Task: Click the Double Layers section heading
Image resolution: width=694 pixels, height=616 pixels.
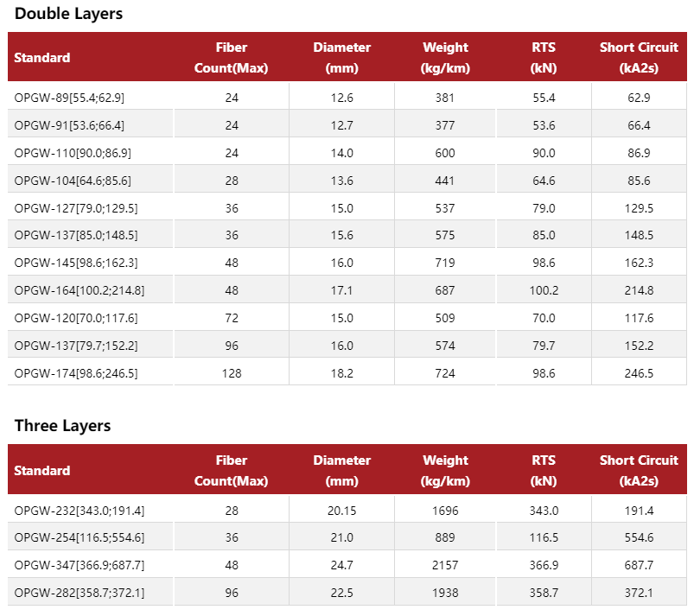Action: click(68, 14)
